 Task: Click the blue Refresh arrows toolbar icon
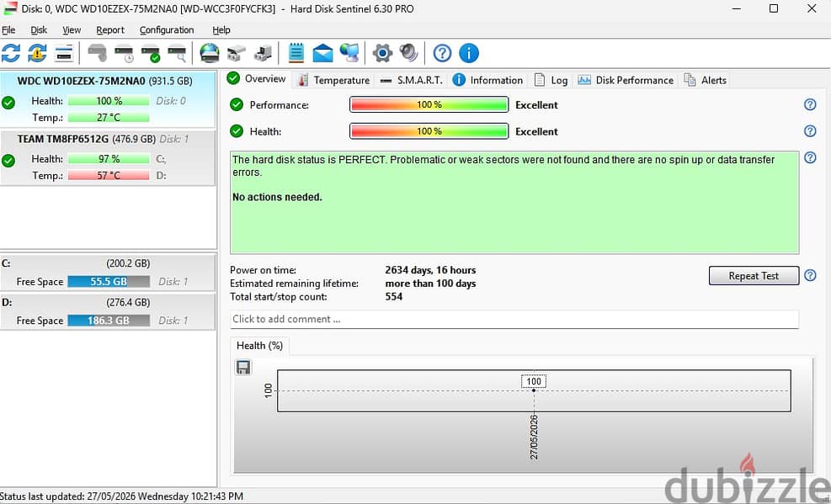click(x=11, y=53)
